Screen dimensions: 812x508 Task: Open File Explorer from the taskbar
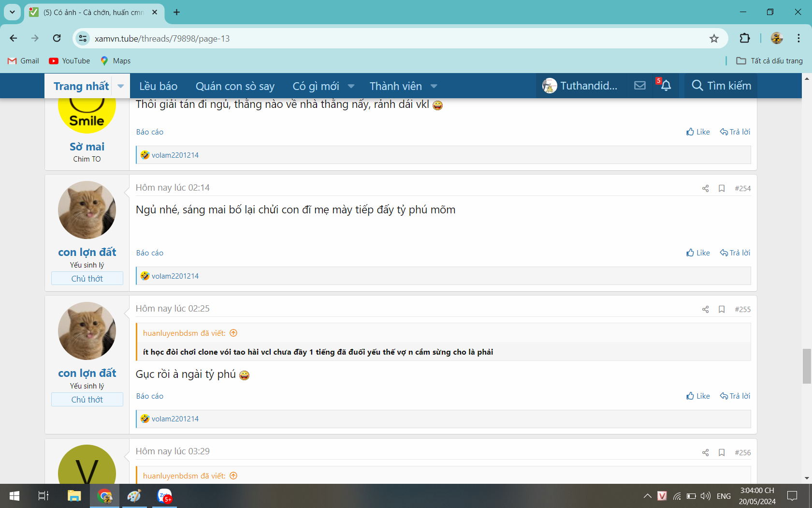coord(74,496)
